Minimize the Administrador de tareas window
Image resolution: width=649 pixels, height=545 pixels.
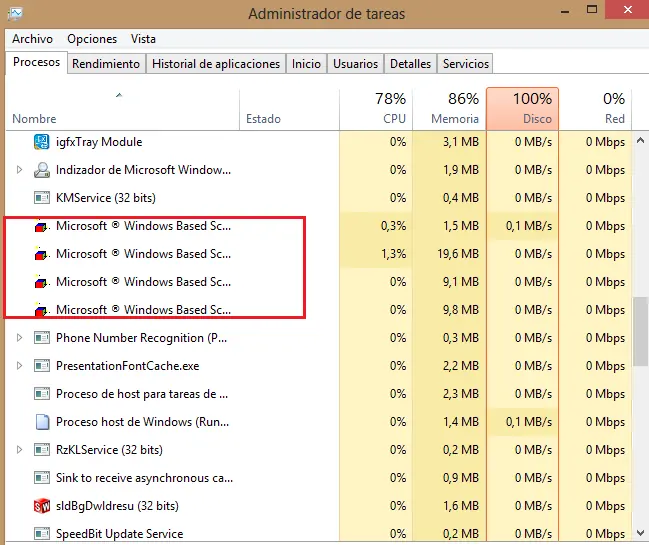tap(565, 11)
